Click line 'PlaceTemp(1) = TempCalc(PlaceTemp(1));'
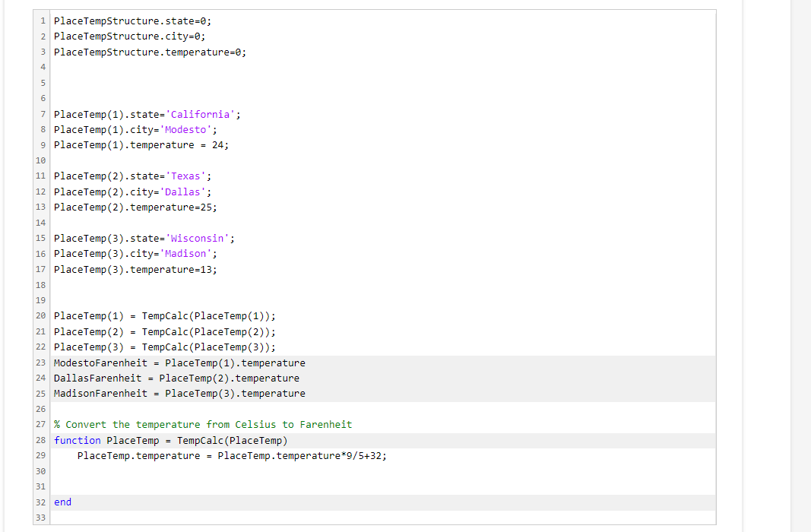 (x=164, y=316)
